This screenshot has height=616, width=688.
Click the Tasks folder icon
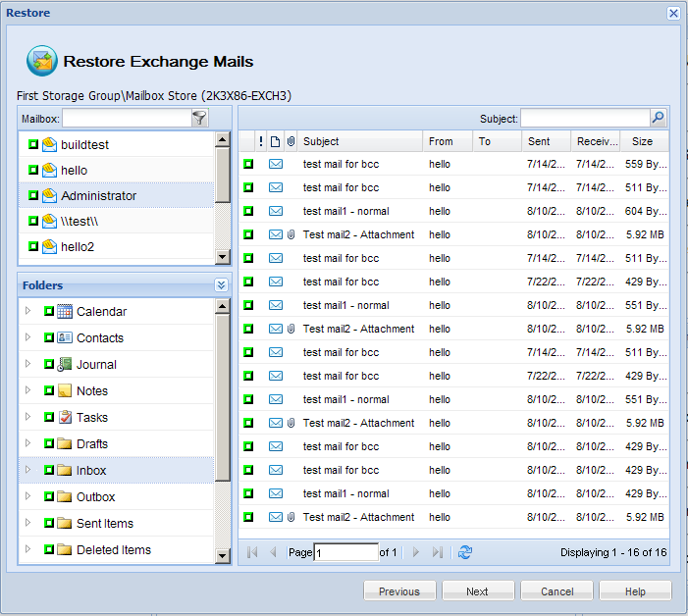coord(65,417)
